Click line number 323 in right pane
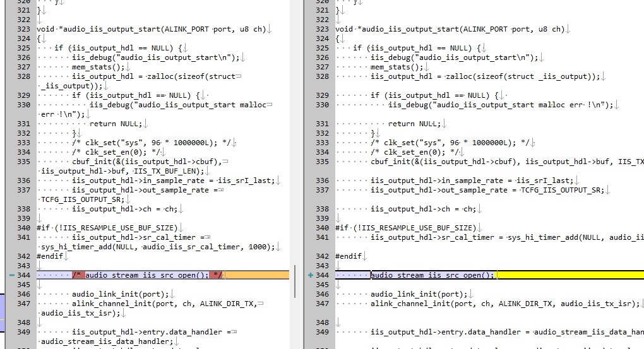This screenshot has width=644, height=349. [323, 29]
